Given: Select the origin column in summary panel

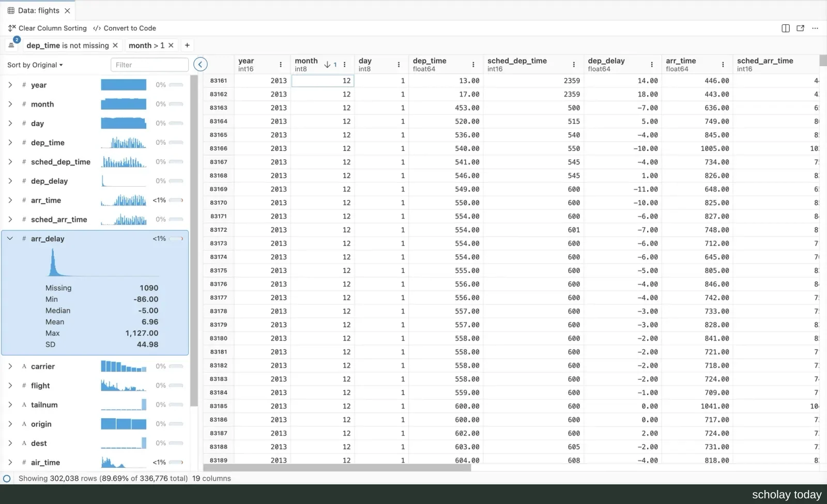Looking at the screenshot, I should click(95, 424).
